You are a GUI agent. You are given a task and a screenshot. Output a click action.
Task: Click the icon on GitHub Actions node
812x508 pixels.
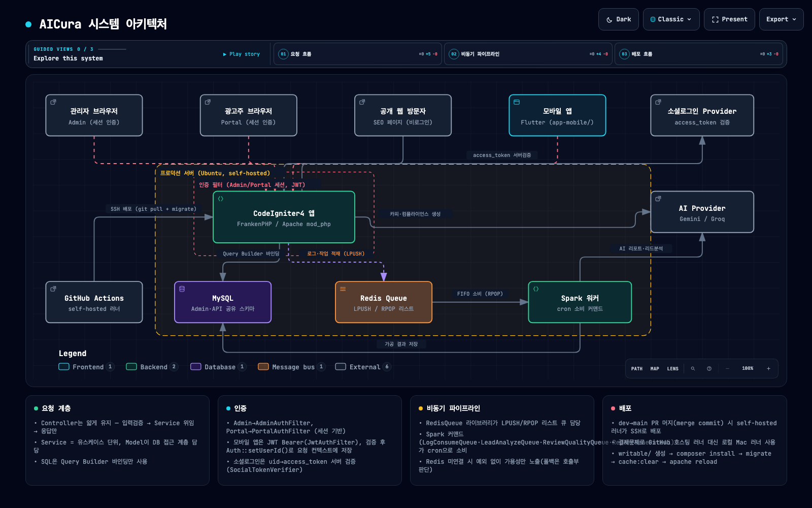(53, 289)
